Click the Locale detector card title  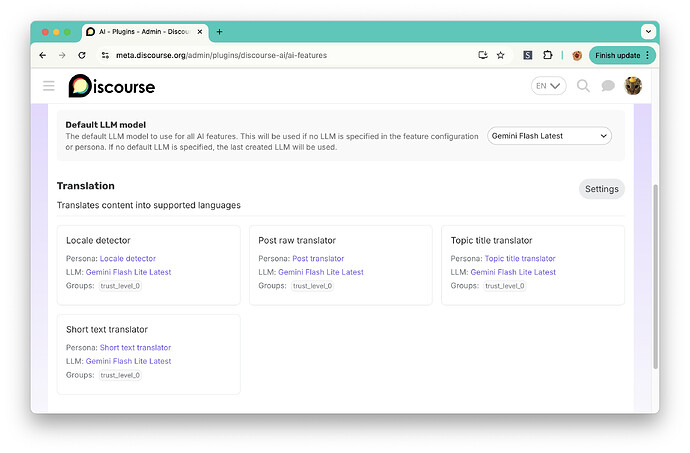click(x=98, y=240)
